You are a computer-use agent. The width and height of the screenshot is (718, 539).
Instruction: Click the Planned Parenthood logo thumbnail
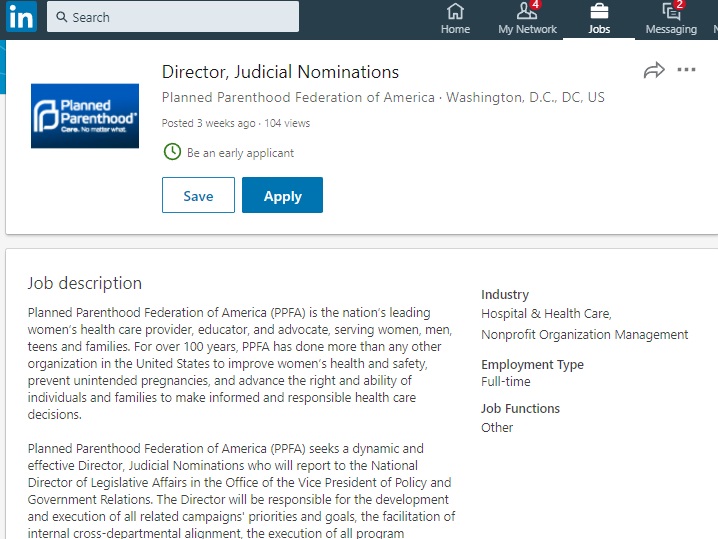click(x=85, y=116)
